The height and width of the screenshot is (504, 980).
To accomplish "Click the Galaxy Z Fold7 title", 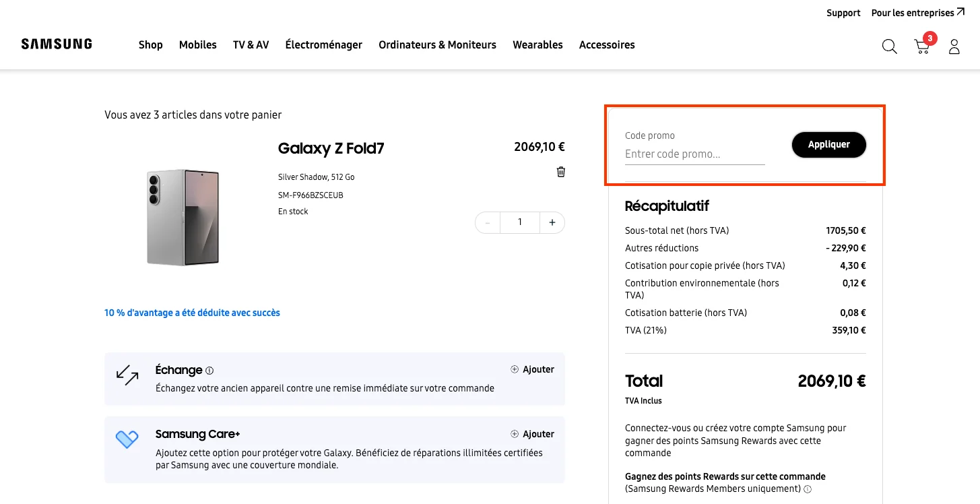I will 331,148.
